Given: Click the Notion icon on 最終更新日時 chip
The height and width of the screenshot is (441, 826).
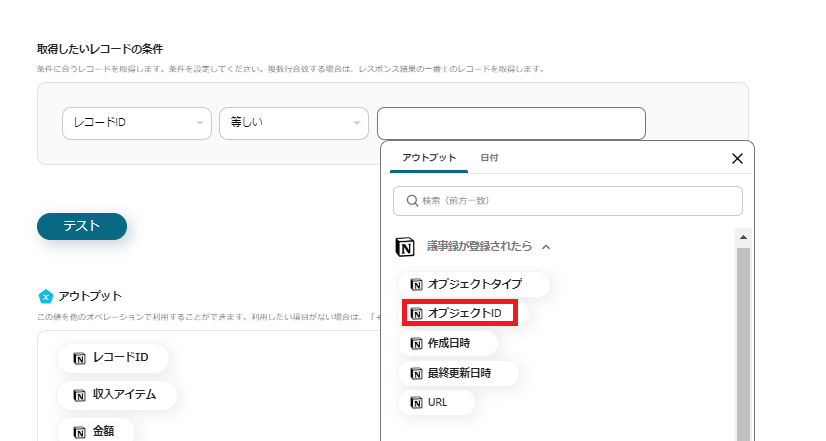Looking at the screenshot, I should [x=416, y=374].
